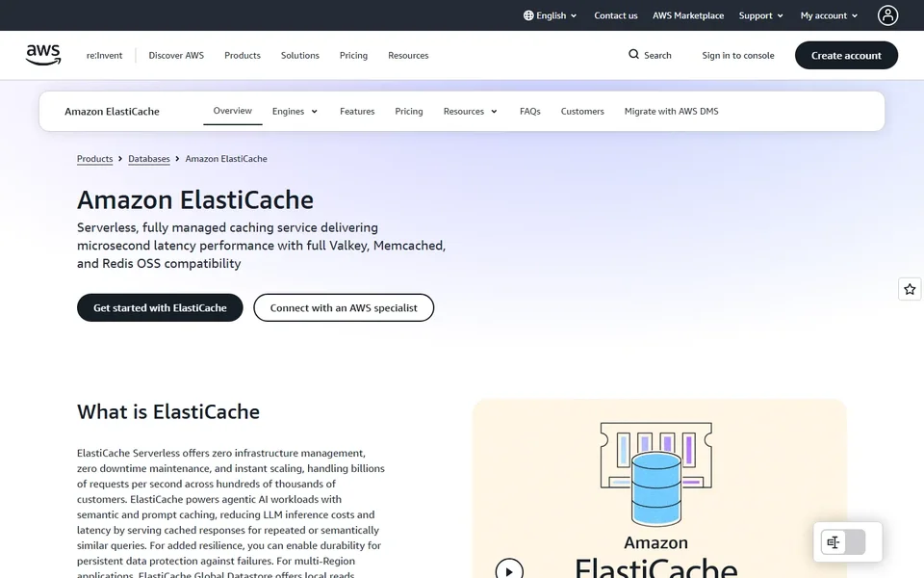The image size is (924, 578).
Task: Click the star bookmark icon
Action: [910, 289]
